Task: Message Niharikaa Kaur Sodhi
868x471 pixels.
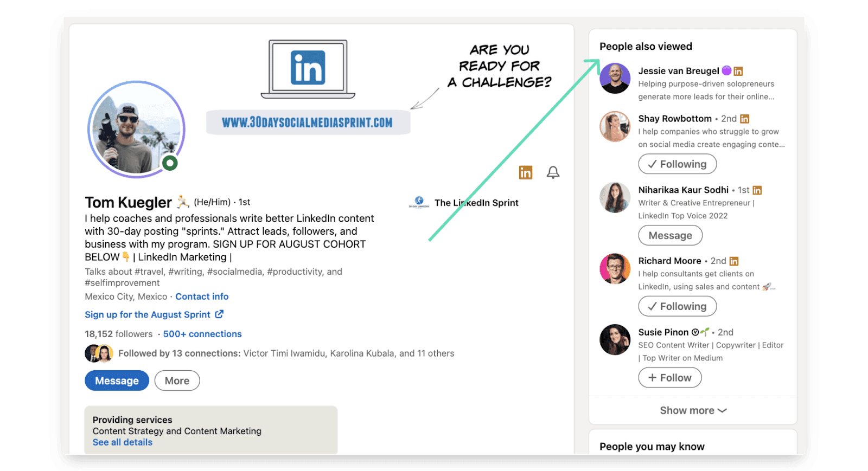Action: [x=670, y=235]
